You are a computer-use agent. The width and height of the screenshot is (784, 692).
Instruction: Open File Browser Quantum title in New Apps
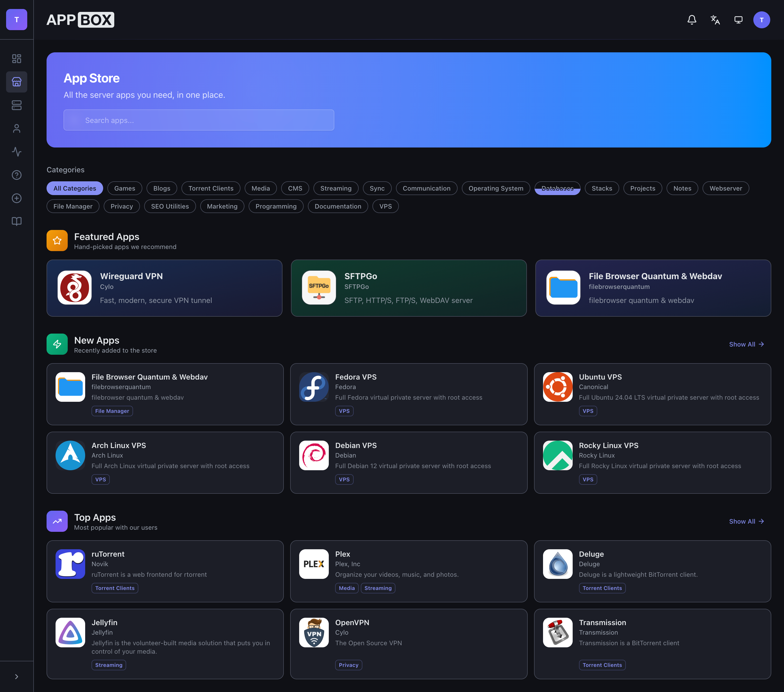pos(150,377)
